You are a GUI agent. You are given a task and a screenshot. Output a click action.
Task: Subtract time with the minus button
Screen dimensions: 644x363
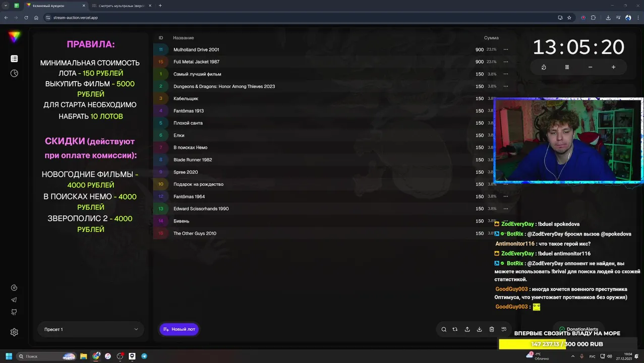click(x=590, y=67)
